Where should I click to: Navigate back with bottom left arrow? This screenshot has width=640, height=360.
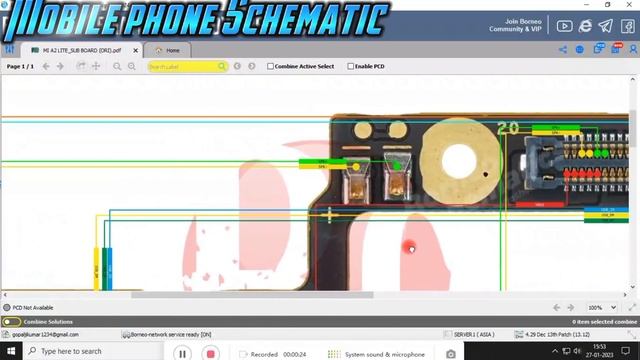pyautogui.click(x=556, y=308)
